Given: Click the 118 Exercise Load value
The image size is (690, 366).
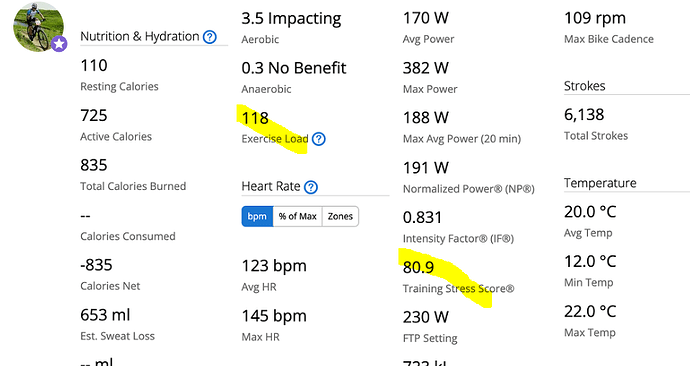Looking at the screenshot, I should pos(255,118).
